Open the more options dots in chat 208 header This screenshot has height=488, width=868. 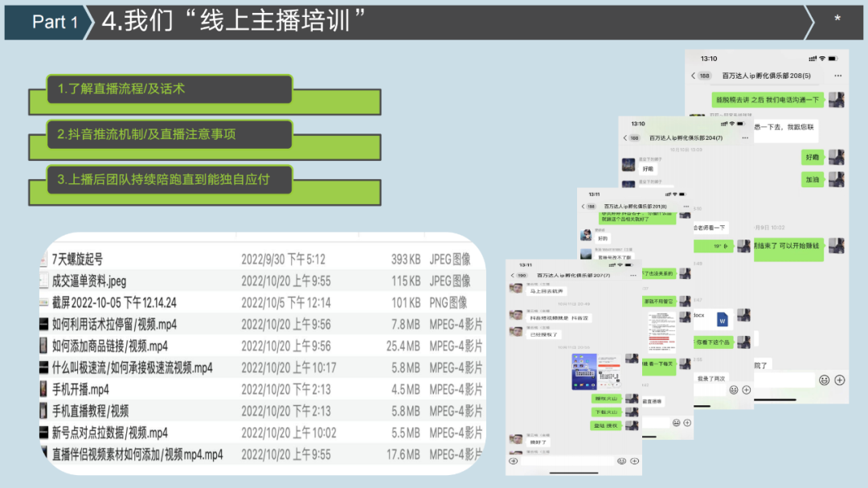tap(837, 75)
